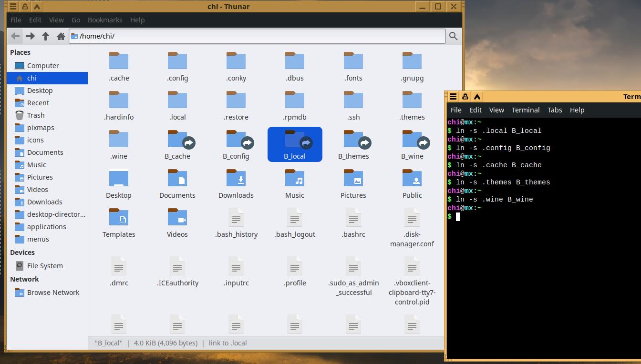Open the View menu in Thunar
This screenshot has width=641, height=364.
click(56, 20)
